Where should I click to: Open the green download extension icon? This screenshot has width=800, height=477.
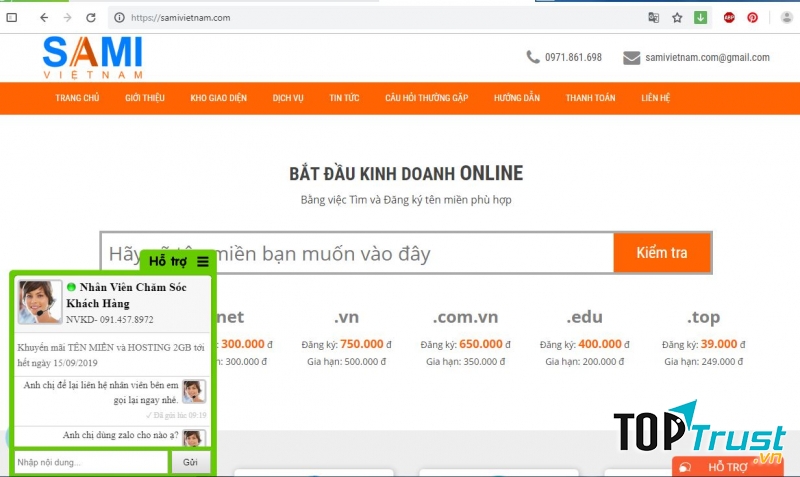click(x=701, y=18)
